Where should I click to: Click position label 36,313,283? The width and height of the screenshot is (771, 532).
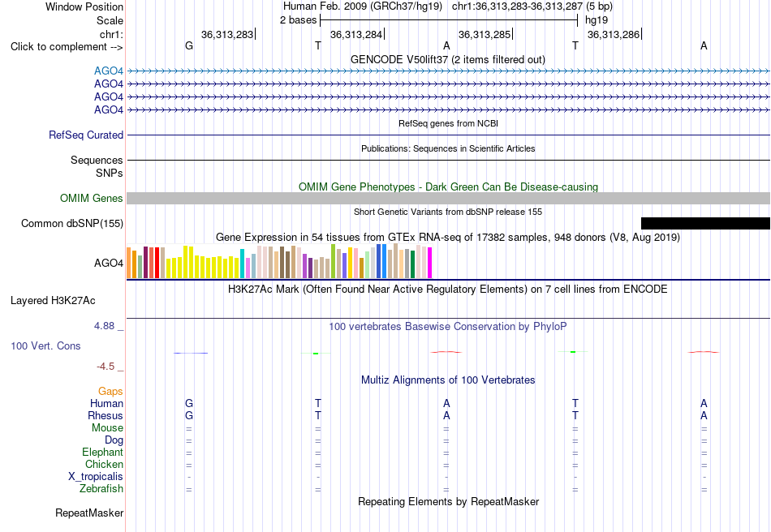[227, 34]
